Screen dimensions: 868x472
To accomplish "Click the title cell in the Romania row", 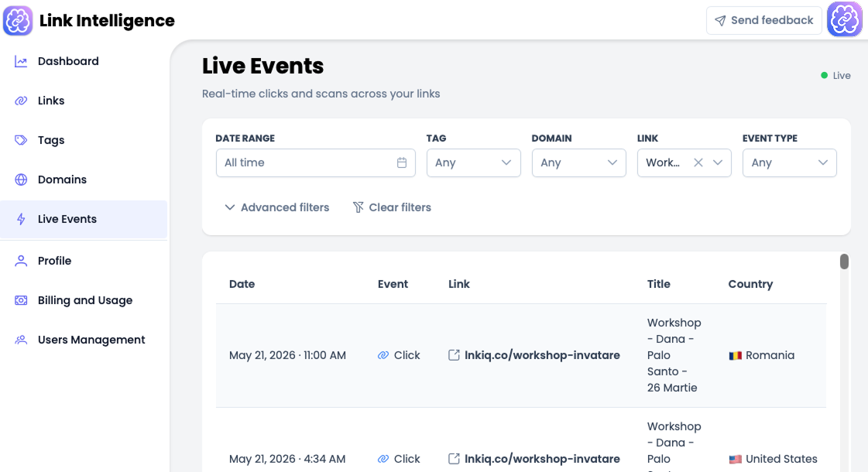I will pos(674,355).
